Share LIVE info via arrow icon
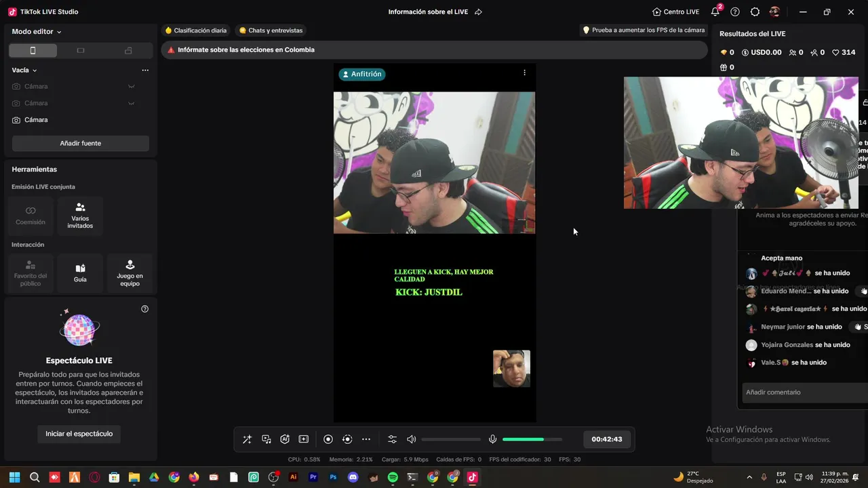The height and width of the screenshot is (488, 868). tap(478, 12)
